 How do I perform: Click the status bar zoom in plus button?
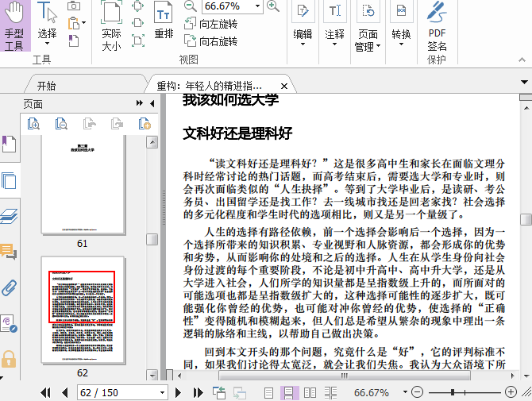point(511,392)
